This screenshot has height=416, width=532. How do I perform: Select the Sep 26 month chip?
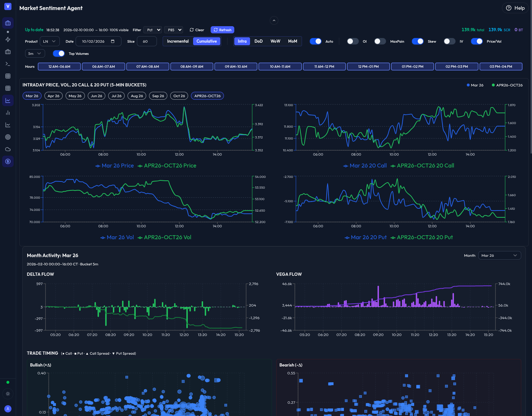[x=158, y=96]
